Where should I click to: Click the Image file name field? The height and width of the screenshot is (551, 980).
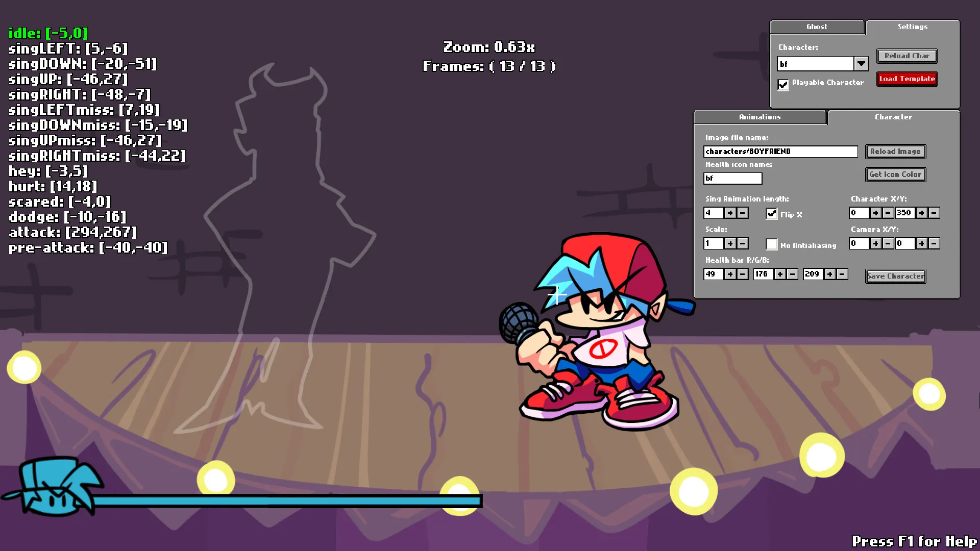[780, 152]
